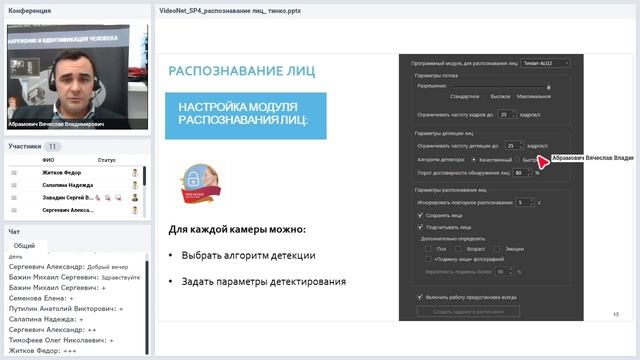Open the Общий chat tab
640x360 pixels.
pyautogui.click(x=24, y=246)
